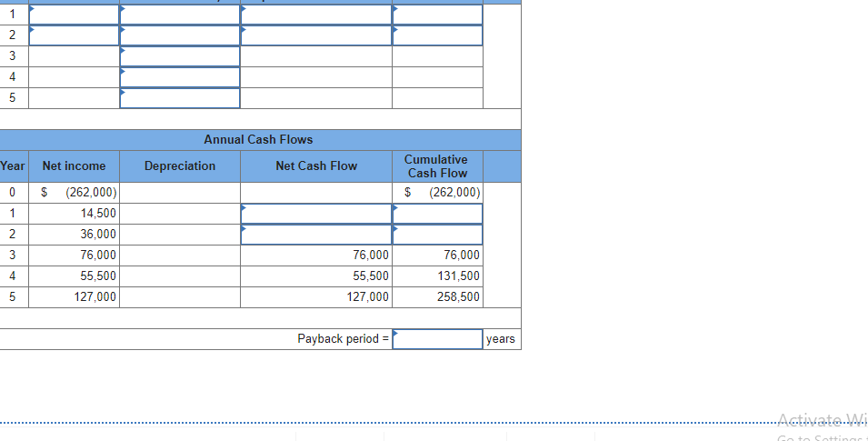This screenshot has height=441, width=868.
Task: Select the first input field in upper table row 1
Action: [75, 15]
